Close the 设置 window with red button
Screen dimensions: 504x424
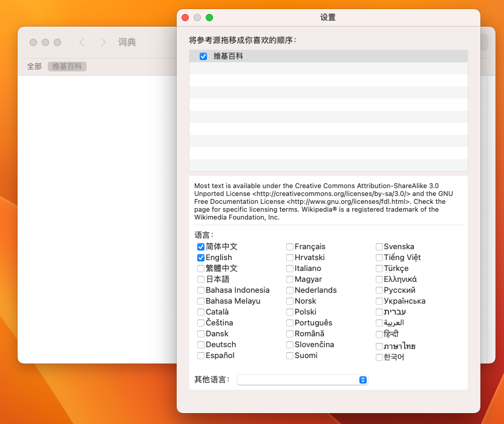coord(185,18)
